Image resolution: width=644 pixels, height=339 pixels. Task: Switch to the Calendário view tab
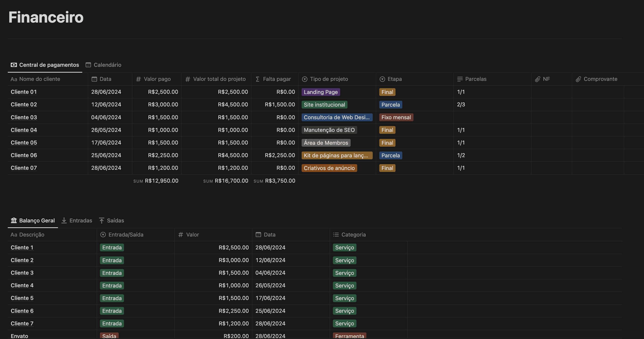pyautogui.click(x=107, y=65)
